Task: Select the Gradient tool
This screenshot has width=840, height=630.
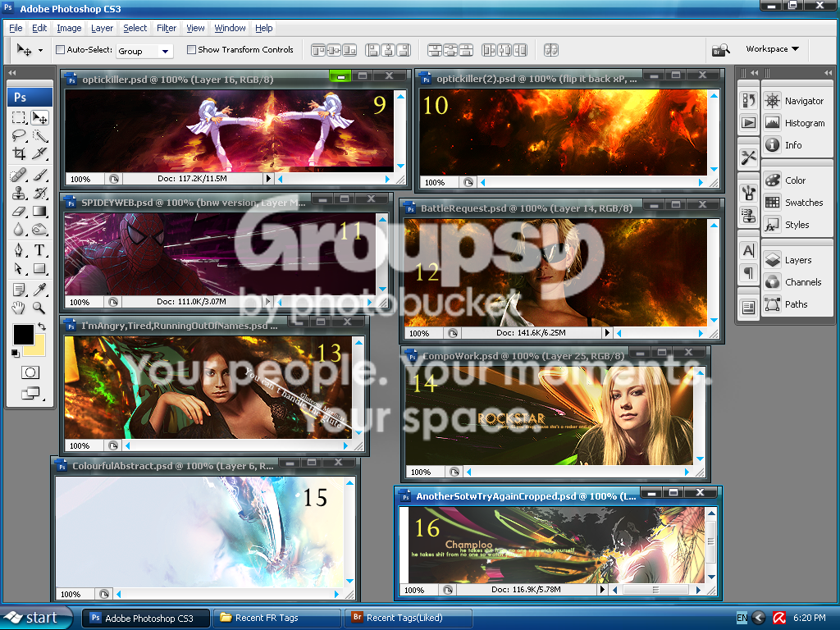Action: tap(39, 211)
